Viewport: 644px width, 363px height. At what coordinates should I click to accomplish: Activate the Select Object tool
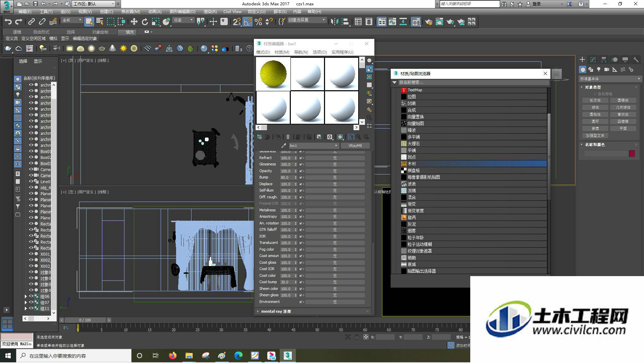pos(89,22)
